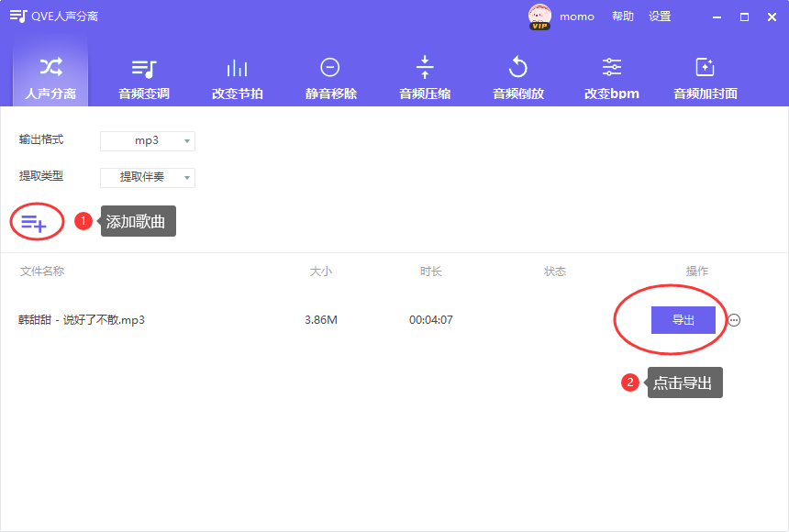
Task: Open the VIP avatar icon
Action: 539,16
